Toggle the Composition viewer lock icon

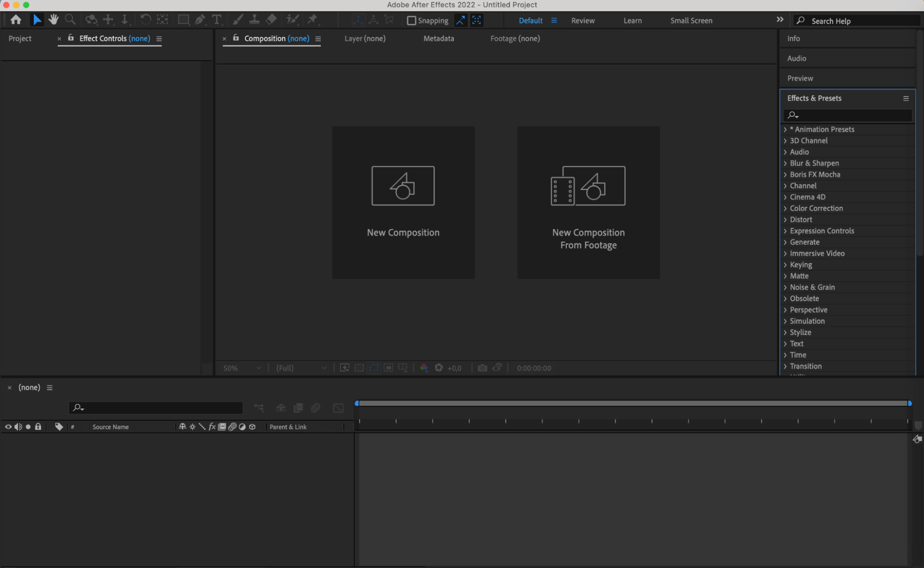click(236, 38)
